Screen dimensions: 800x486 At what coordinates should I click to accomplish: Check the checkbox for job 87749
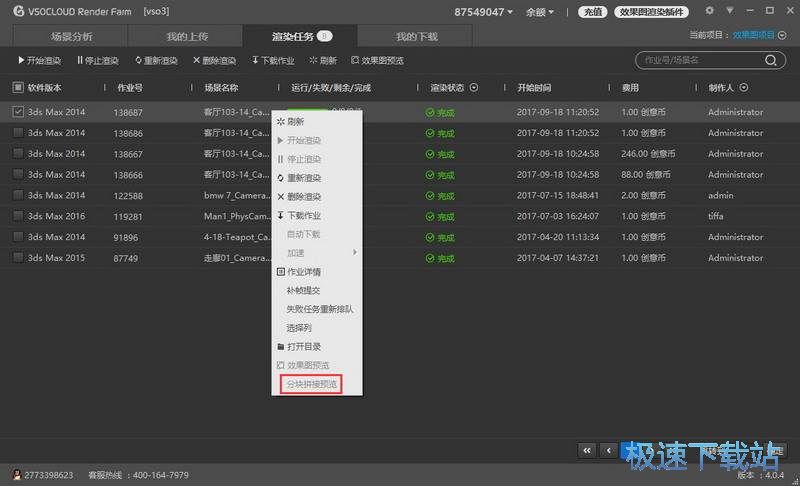pos(18,258)
